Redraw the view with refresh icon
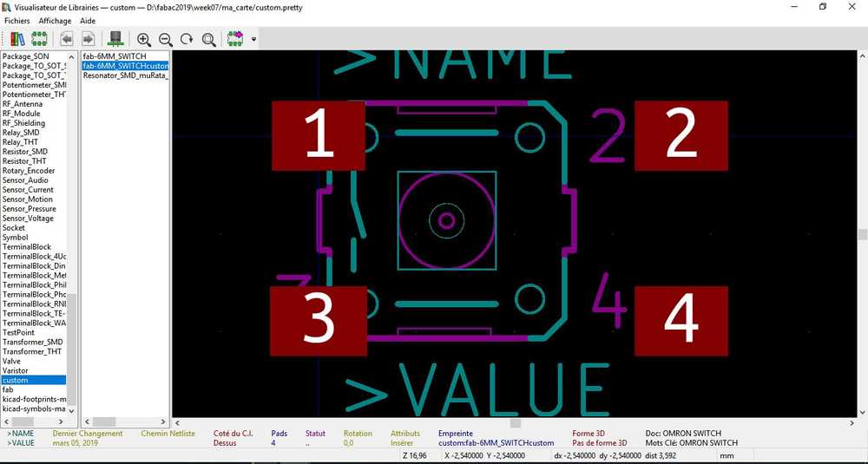Image resolution: width=868 pixels, height=464 pixels. tap(187, 39)
